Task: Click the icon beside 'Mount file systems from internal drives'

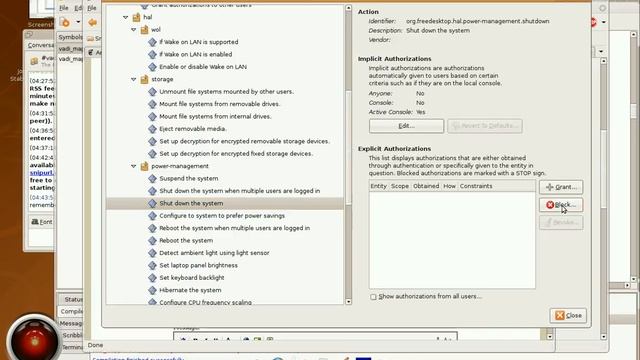Action: pyautogui.click(x=152, y=116)
